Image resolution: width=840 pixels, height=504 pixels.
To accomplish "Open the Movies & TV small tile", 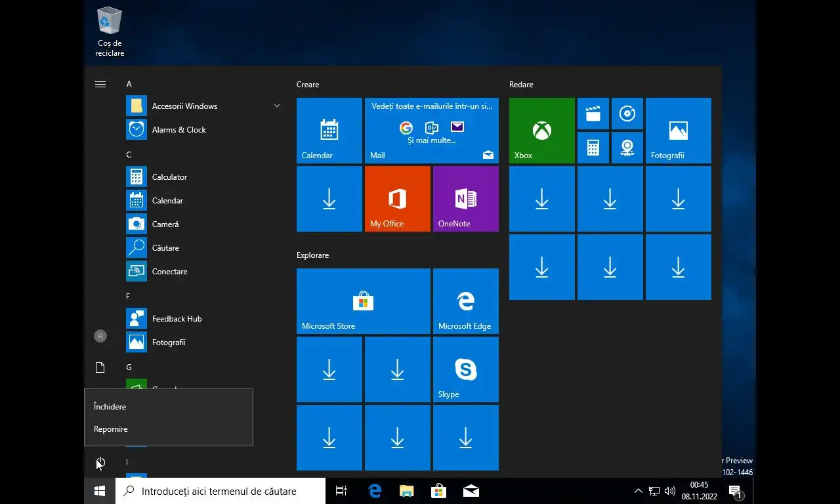I will [593, 114].
